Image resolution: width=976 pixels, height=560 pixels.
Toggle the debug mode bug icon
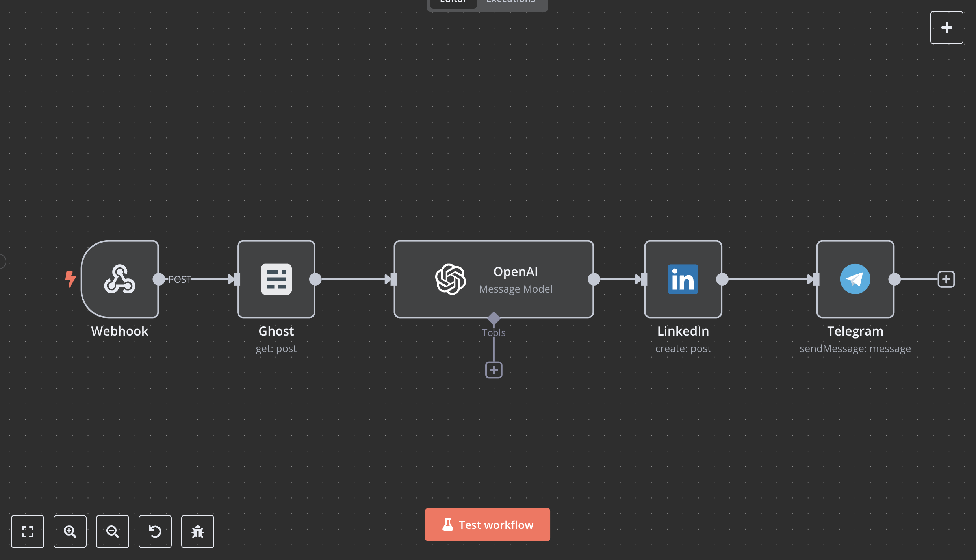coord(197,531)
